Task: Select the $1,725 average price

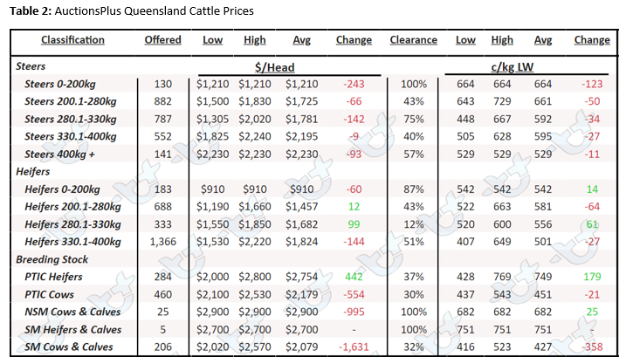Action: (x=302, y=101)
